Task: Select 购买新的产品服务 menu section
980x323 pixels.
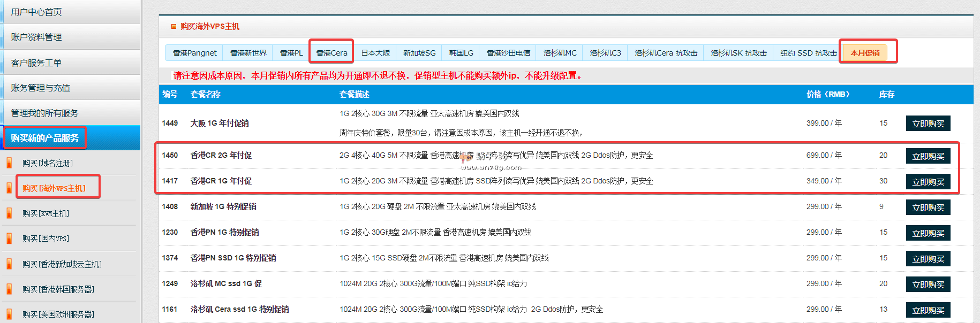Action: 45,138
